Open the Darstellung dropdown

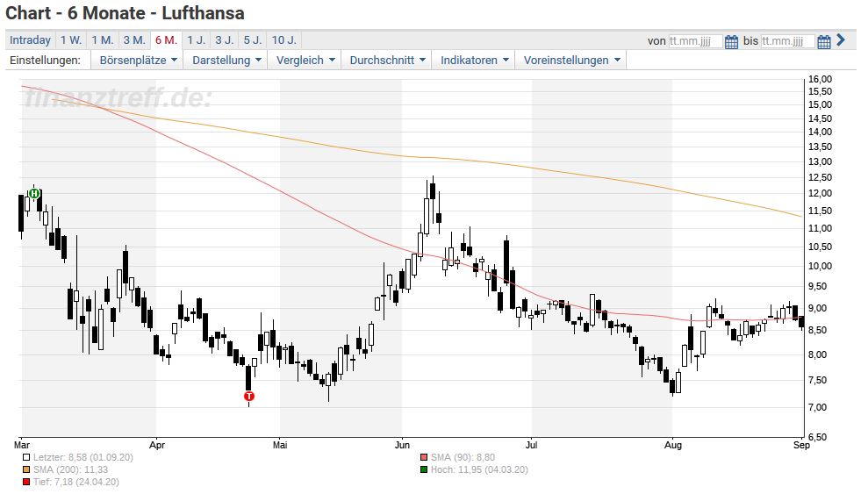pyautogui.click(x=226, y=61)
